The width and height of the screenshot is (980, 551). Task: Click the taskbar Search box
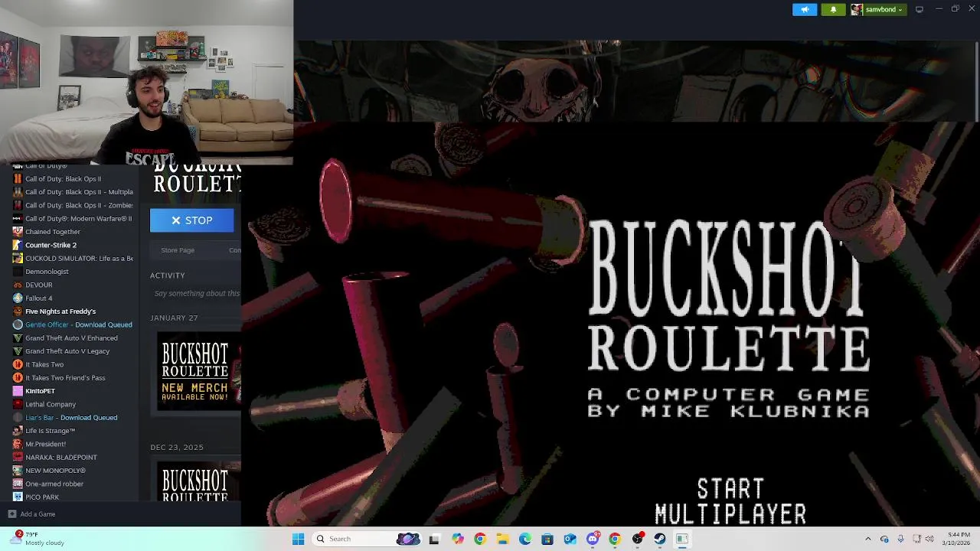pyautogui.click(x=365, y=539)
